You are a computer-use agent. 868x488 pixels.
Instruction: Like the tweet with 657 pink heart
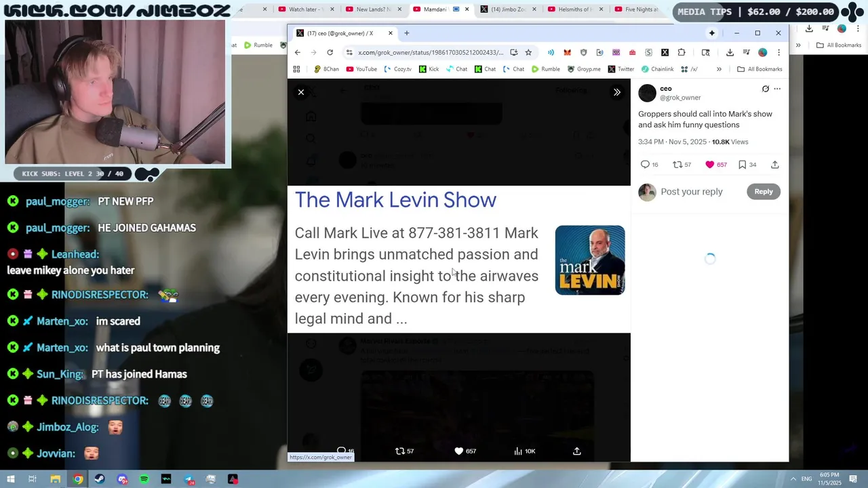click(716, 165)
